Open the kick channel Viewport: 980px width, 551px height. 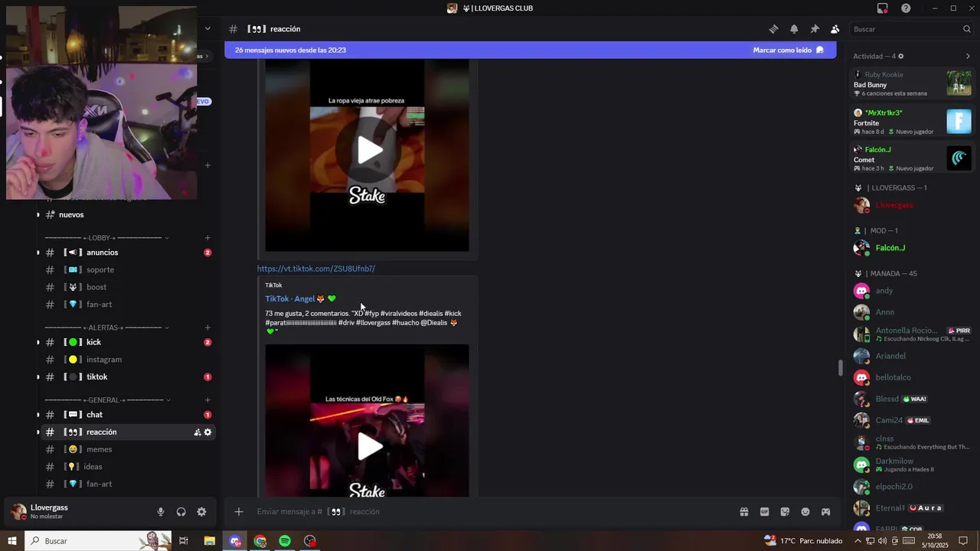coord(126,342)
